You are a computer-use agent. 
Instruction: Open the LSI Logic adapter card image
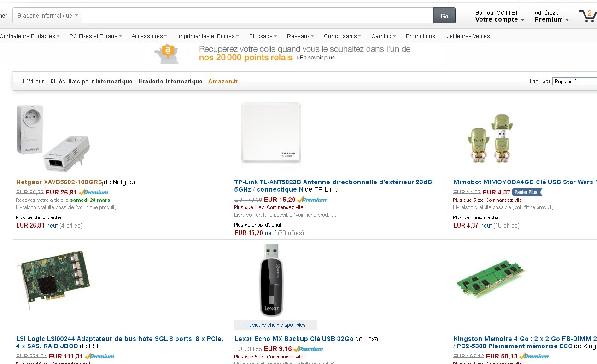(x=53, y=280)
